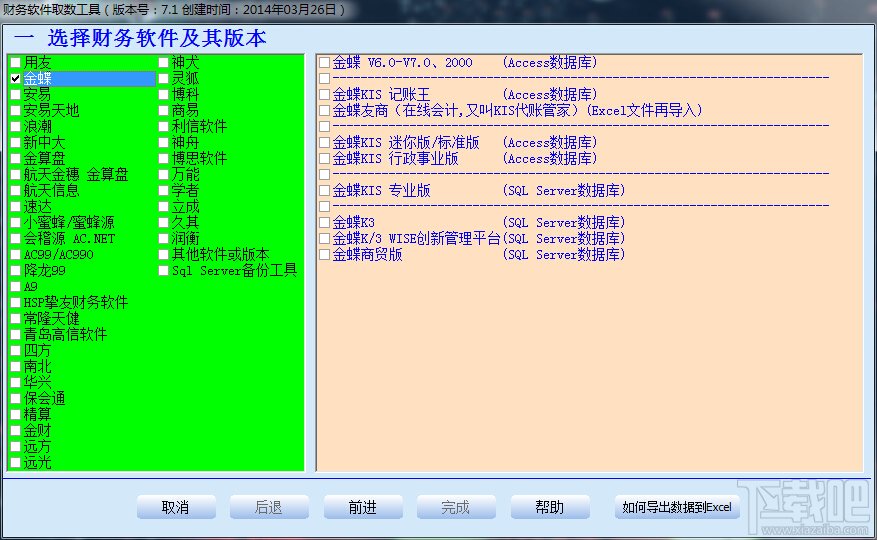
Task: Tick the 金财 checkbox
Action: click(16, 431)
